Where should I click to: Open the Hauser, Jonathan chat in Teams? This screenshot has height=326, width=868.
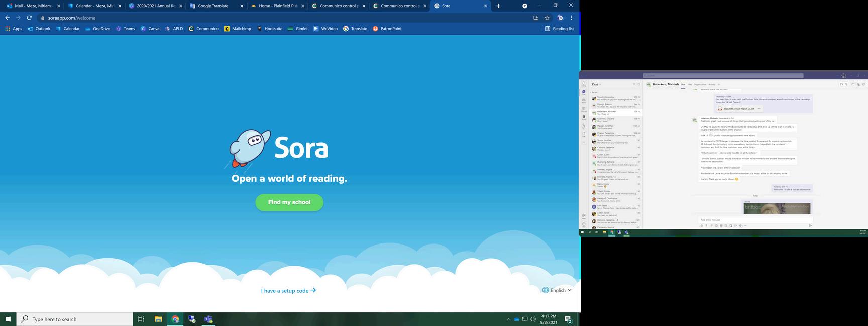click(616, 127)
